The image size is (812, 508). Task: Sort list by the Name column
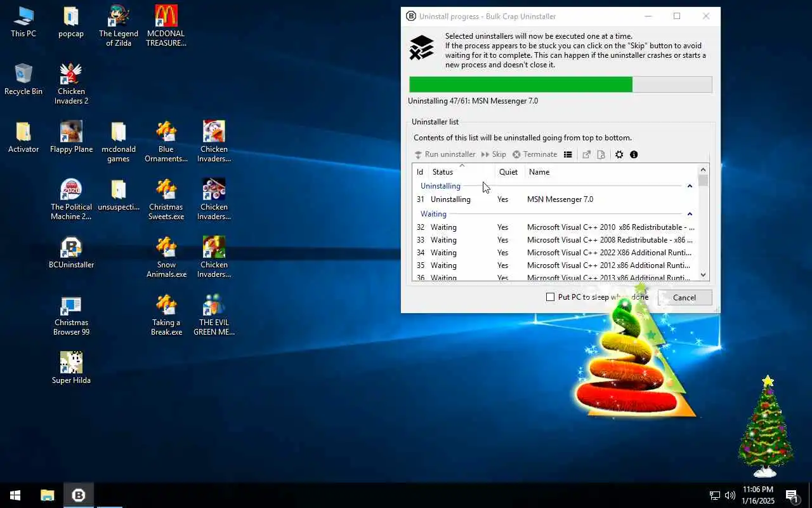click(611, 172)
